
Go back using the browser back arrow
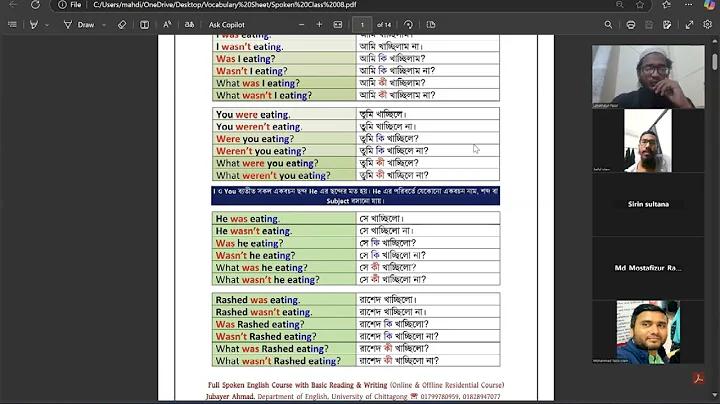(x=13, y=5)
